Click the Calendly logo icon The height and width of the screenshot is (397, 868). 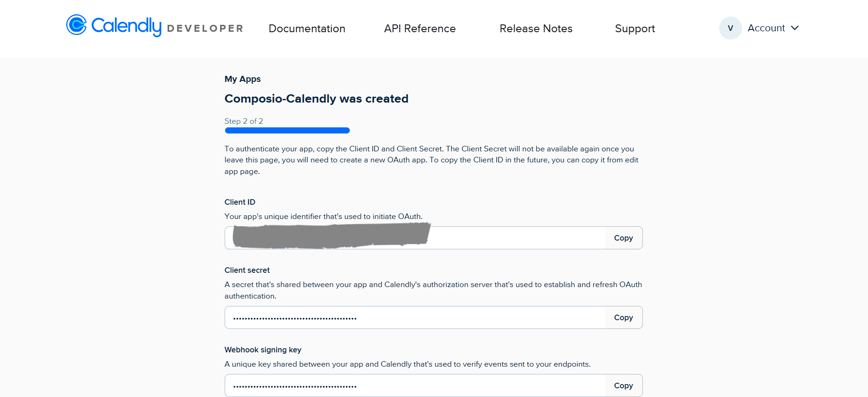tap(76, 25)
